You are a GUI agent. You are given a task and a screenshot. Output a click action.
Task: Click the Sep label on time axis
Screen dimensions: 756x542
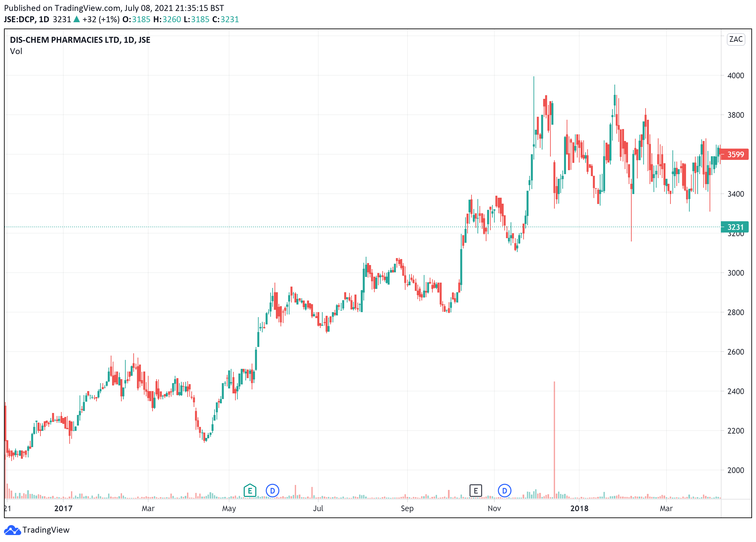point(407,508)
